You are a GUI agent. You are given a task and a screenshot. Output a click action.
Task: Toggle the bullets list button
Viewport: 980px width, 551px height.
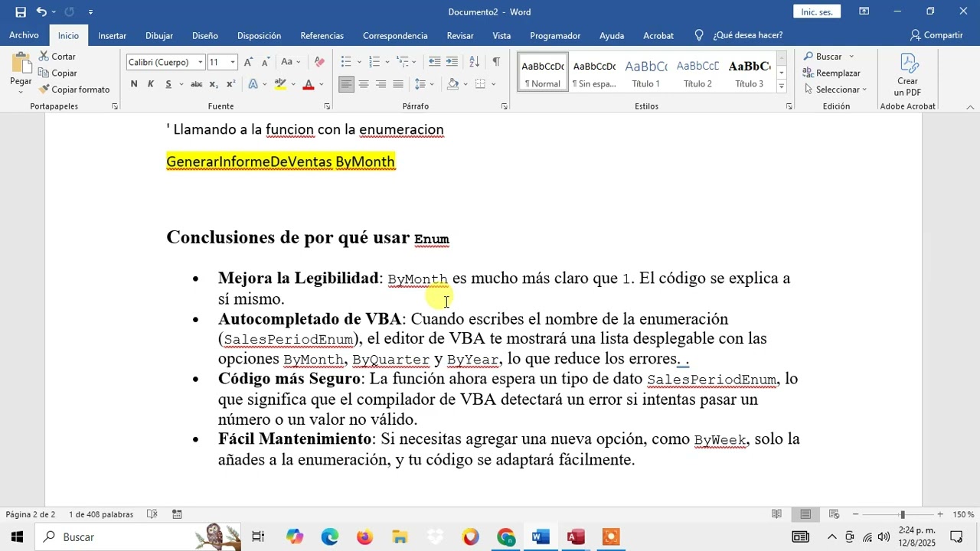point(346,62)
